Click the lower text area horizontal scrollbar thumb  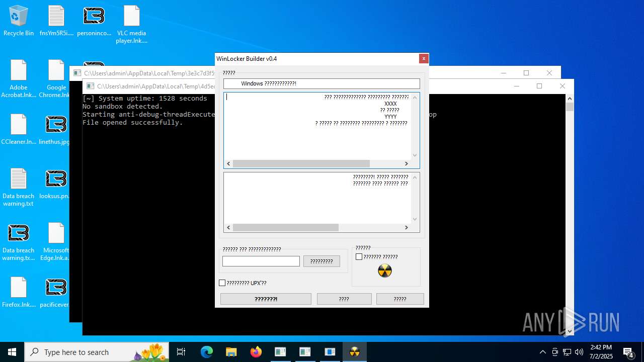pos(286,228)
